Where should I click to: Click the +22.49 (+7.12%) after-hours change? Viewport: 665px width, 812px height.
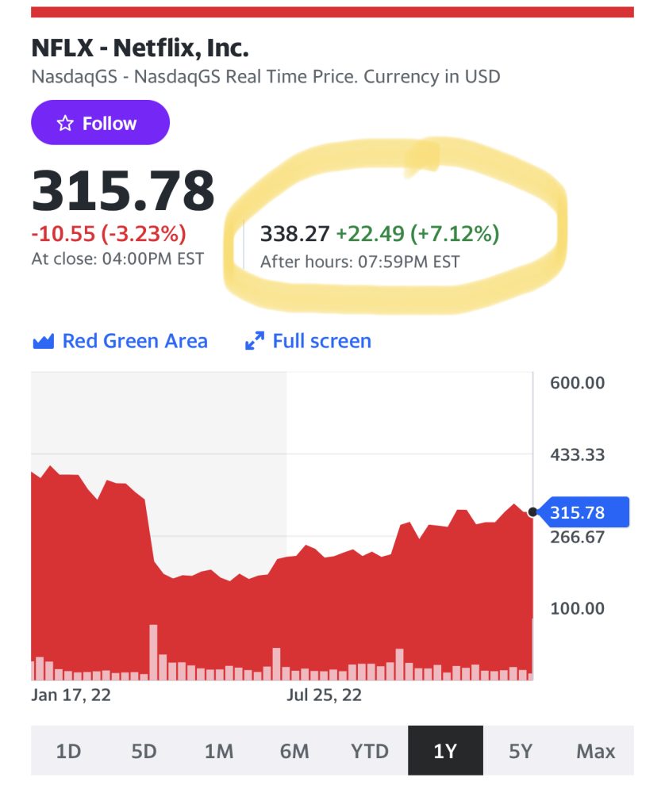[417, 234]
